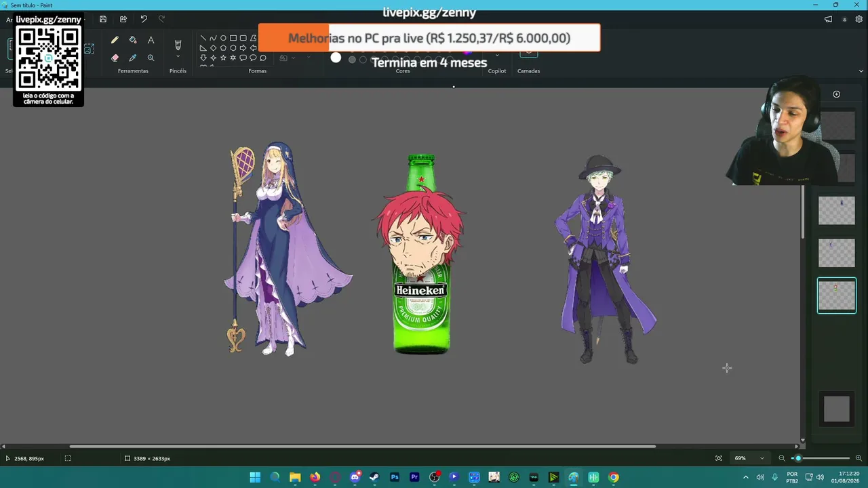Select the gray color swatch
Image resolution: width=868 pixels, height=488 pixels.
[x=352, y=60]
